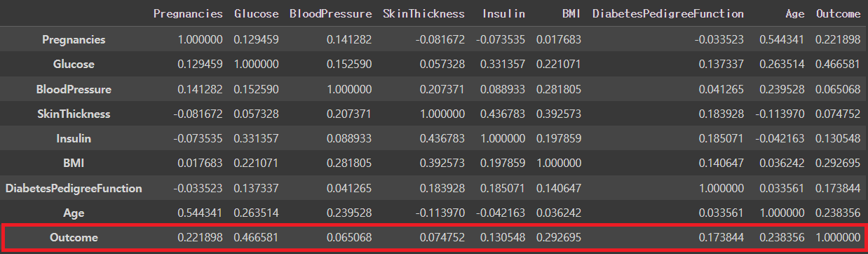
Task: Select the Age row label
Action: (x=74, y=213)
